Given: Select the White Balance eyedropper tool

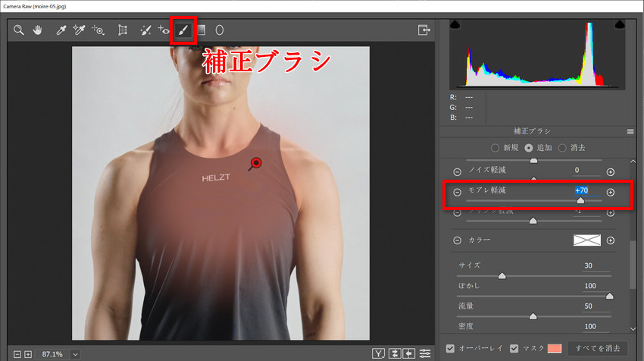Looking at the screenshot, I should click(x=61, y=30).
